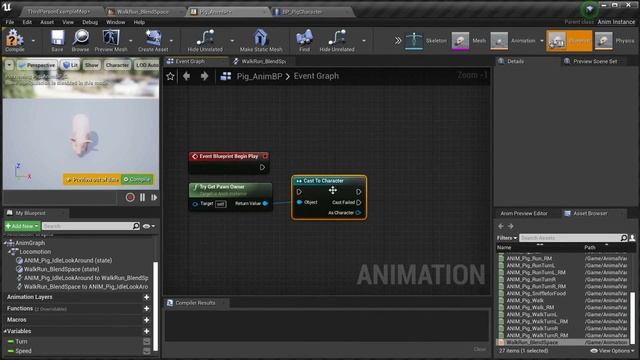640x360 pixels.
Task: Click Make Static Mesh icon
Action: (261, 40)
